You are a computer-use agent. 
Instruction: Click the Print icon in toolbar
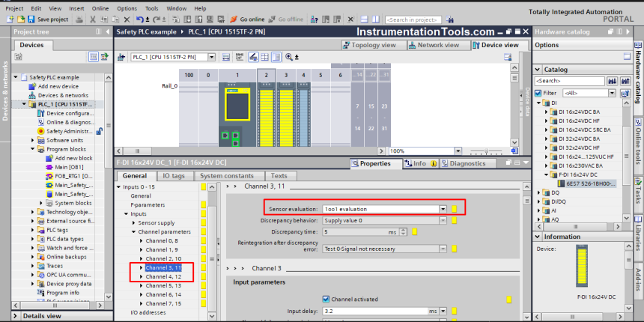[79, 19]
